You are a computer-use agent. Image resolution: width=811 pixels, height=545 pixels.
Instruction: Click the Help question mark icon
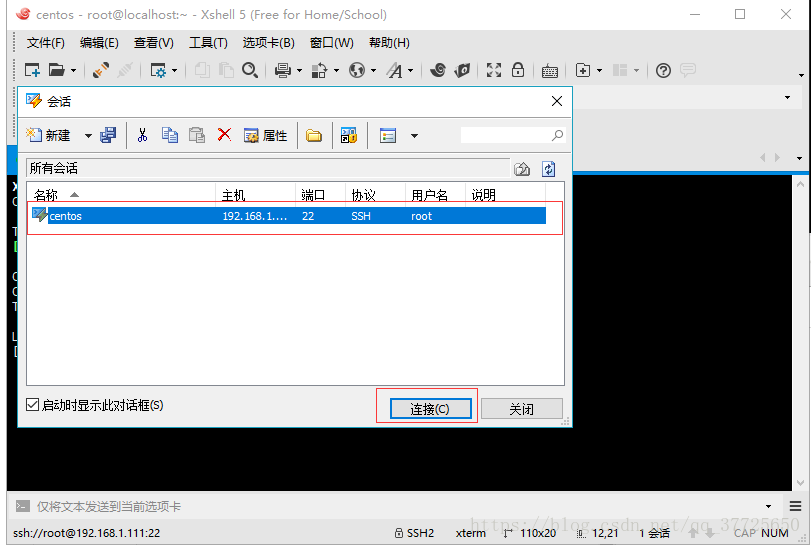tap(663, 70)
